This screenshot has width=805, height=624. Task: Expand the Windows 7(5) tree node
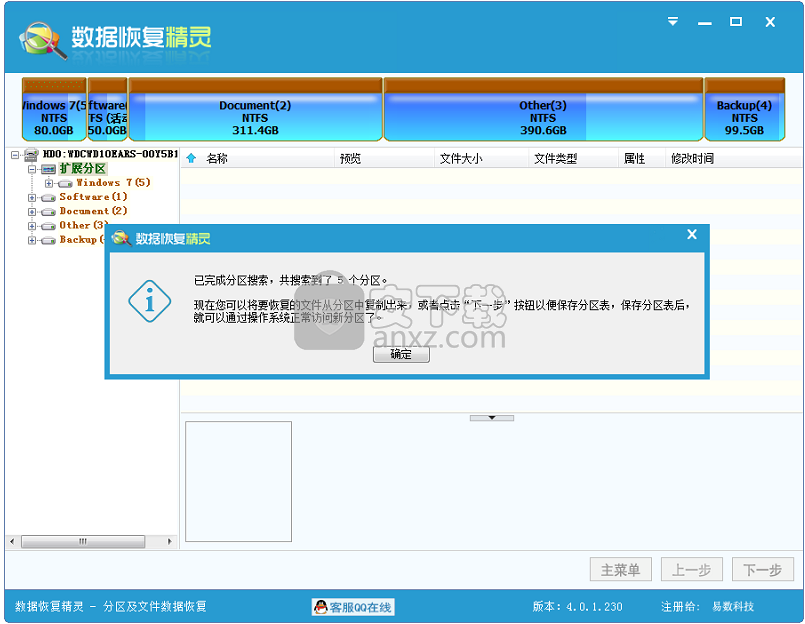(x=49, y=183)
